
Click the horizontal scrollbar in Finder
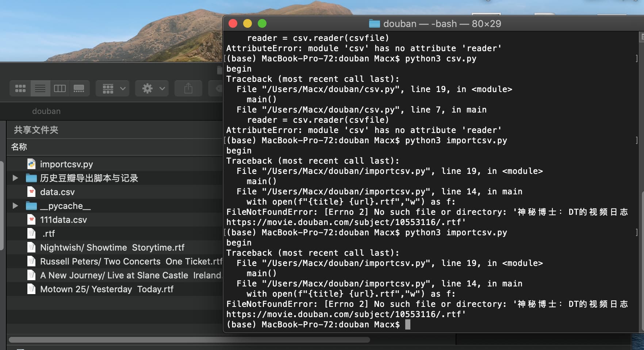(189, 340)
